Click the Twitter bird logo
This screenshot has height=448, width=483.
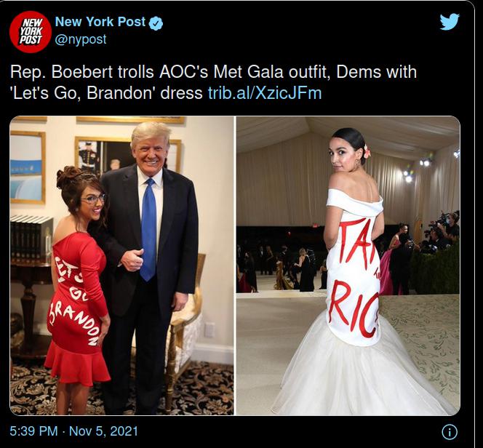click(x=450, y=22)
